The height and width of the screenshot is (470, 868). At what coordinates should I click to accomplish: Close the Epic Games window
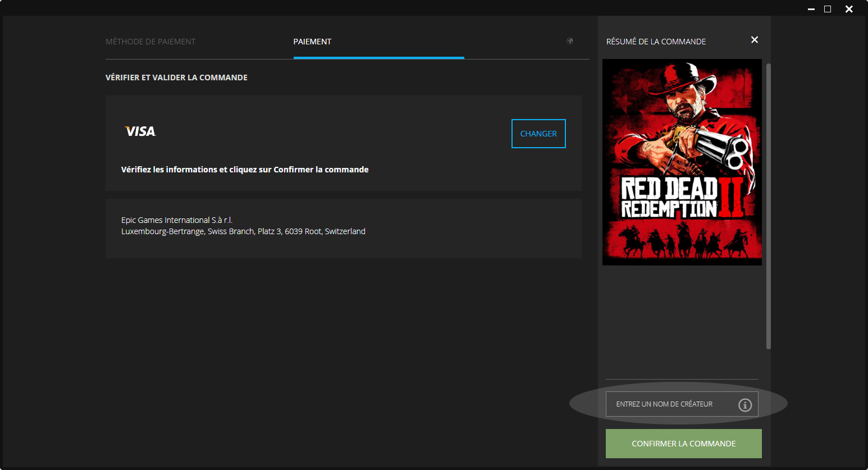coord(848,9)
